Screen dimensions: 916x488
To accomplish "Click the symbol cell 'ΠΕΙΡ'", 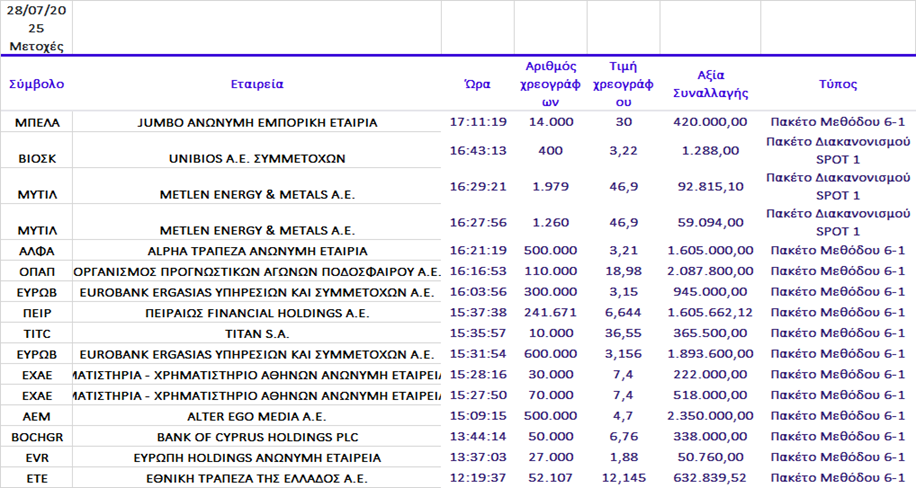I will [37, 313].
